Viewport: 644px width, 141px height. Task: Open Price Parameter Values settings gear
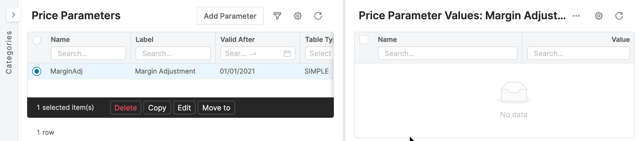(599, 16)
